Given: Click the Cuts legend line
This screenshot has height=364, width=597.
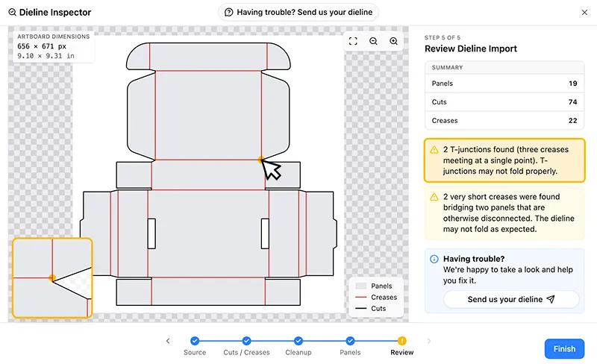Looking at the screenshot, I should coord(360,308).
